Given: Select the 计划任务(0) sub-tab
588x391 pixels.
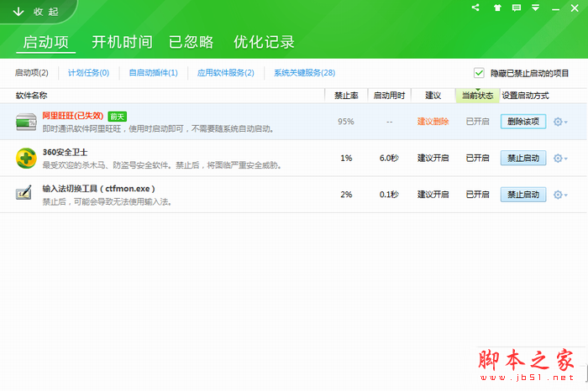Looking at the screenshot, I should tap(88, 73).
